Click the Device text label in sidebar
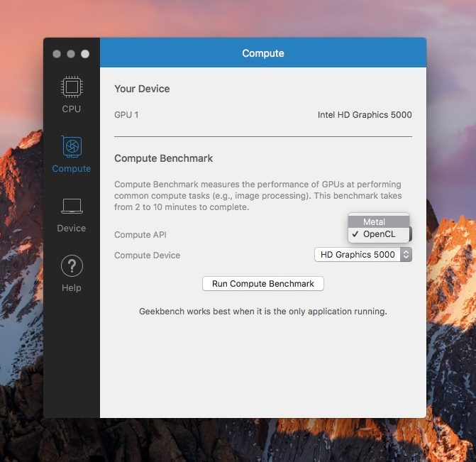This screenshot has height=462, width=476. click(x=71, y=229)
